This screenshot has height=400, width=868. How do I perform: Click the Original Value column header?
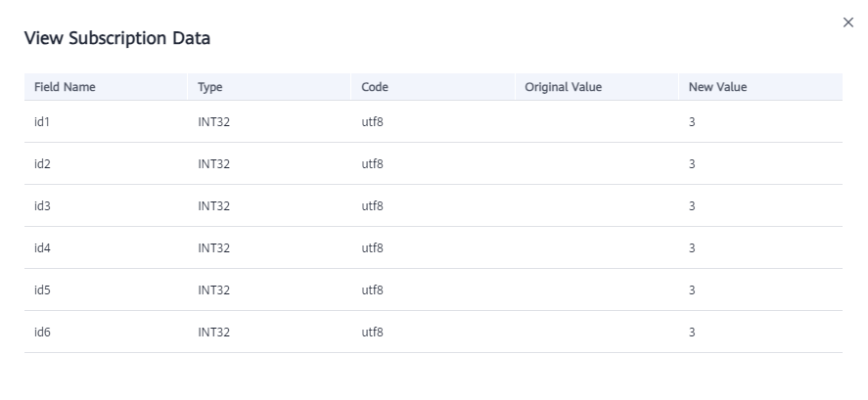[563, 87]
